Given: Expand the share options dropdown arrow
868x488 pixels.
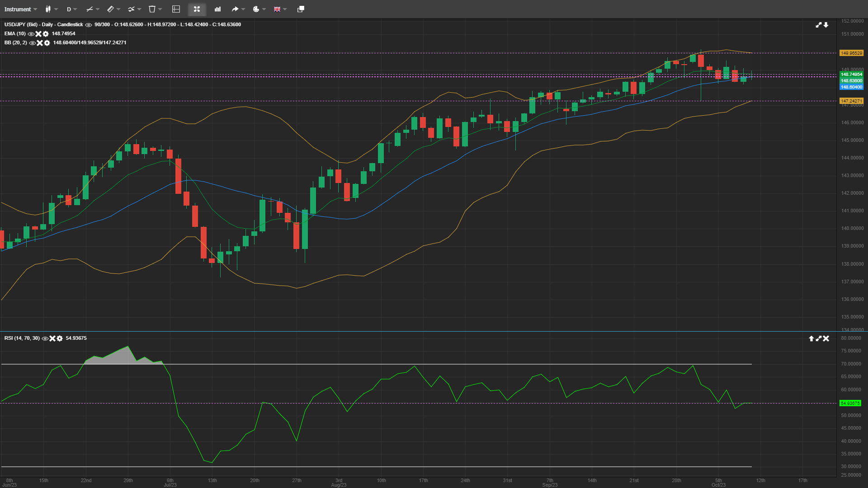Looking at the screenshot, I should pos(243,9).
